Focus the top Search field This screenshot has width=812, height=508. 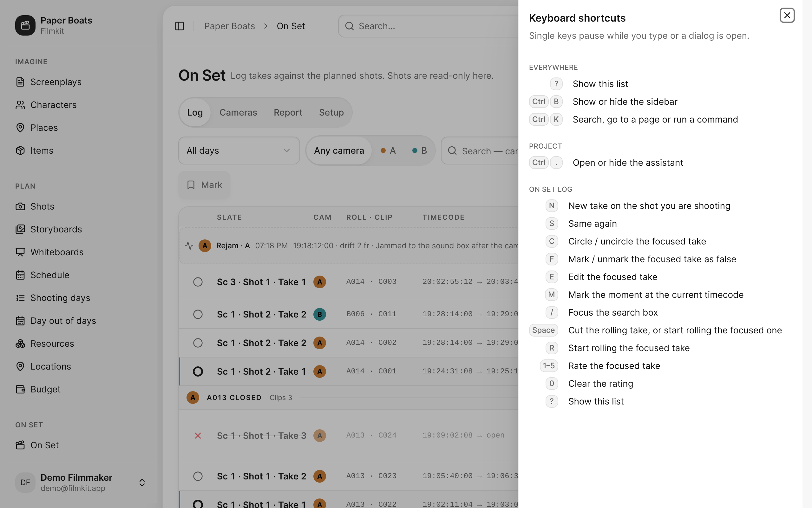pyautogui.click(x=429, y=26)
